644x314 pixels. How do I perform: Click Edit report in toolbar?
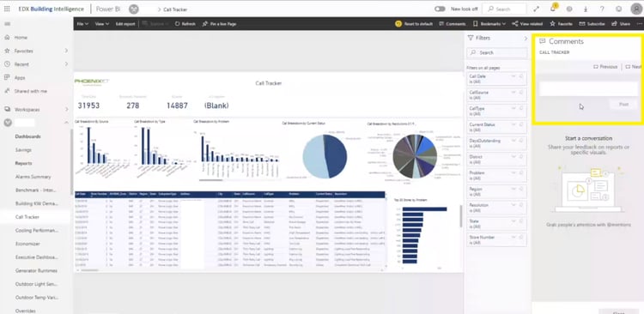coord(125,24)
